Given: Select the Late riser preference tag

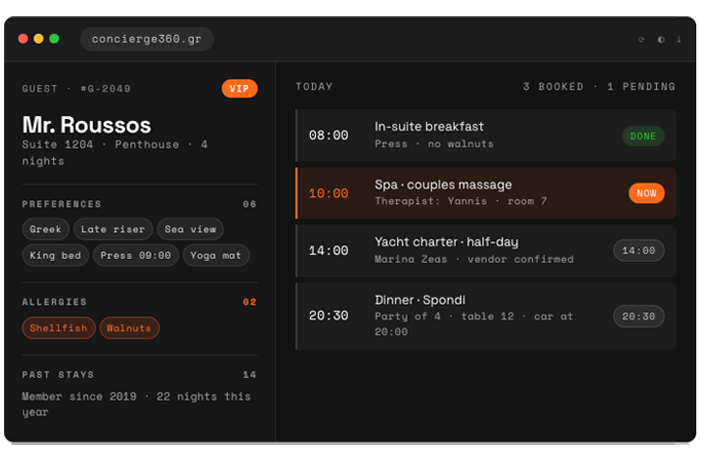Looking at the screenshot, I should pyautogui.click(x=113, y=229).
